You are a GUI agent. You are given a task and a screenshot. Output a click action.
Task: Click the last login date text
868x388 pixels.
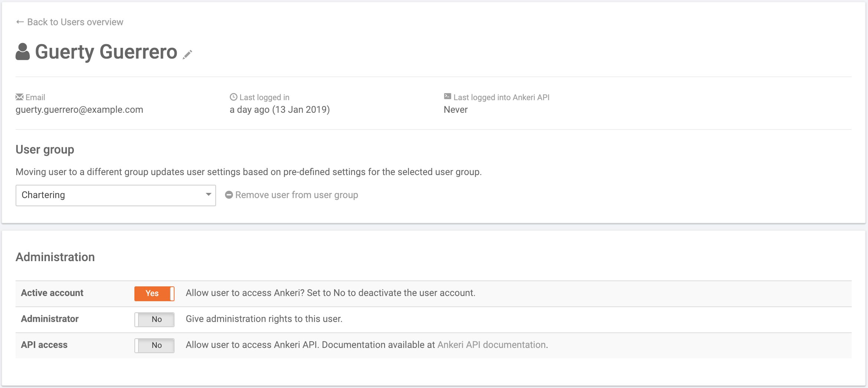click(x=280, y=110)
